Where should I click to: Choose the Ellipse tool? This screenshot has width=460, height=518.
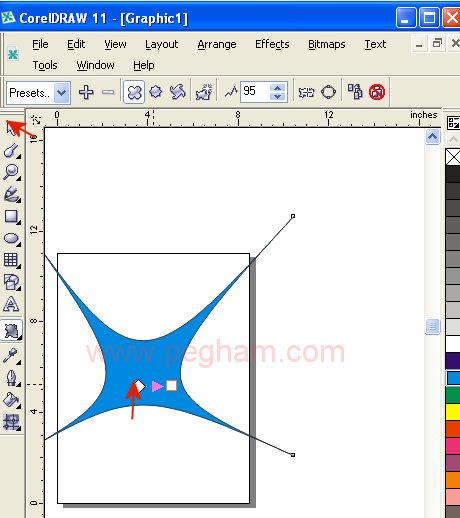(x=11, y=239)
